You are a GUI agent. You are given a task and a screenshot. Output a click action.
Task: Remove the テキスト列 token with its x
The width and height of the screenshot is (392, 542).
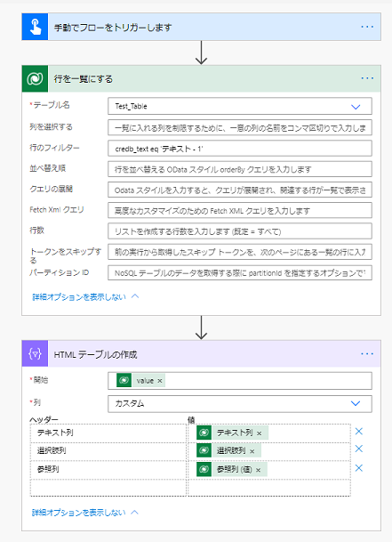[260, 433]
